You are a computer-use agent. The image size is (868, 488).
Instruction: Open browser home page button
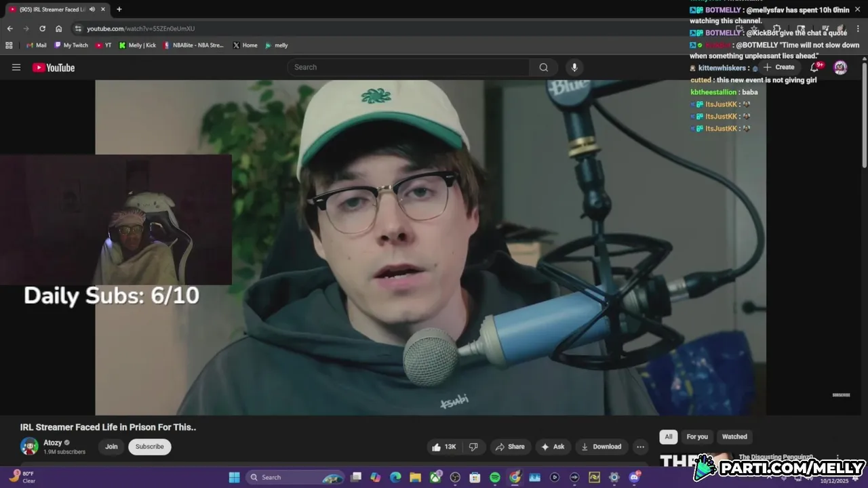[x=59, y=28]
